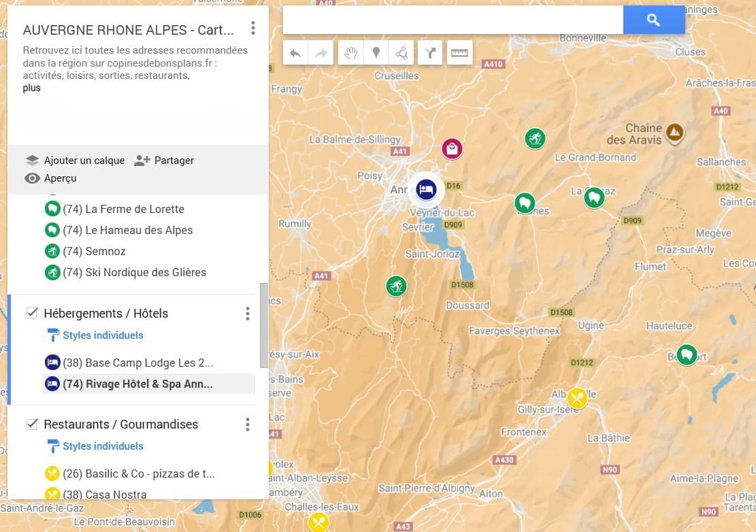
Task: Open map options three-dot menu
Action: point(252,29)
